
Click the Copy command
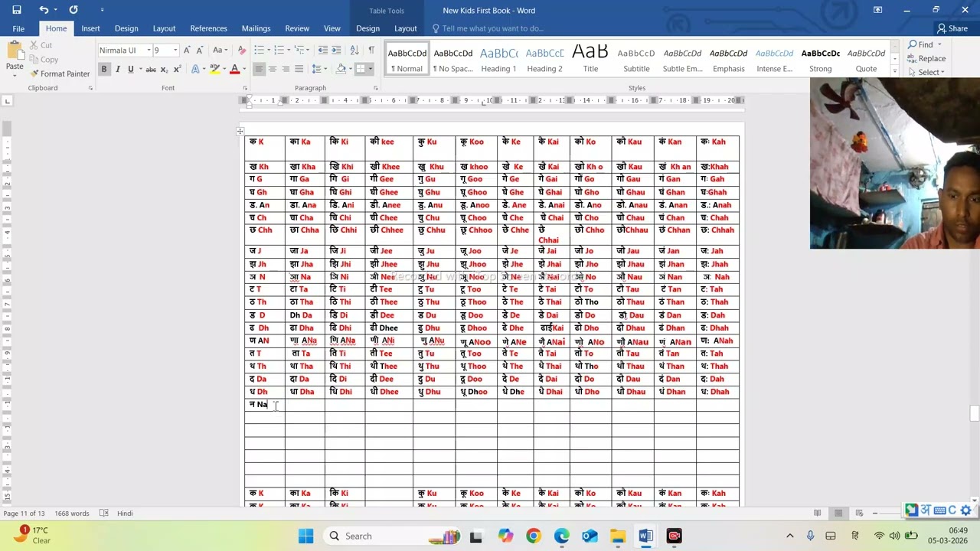coord(44,60)
